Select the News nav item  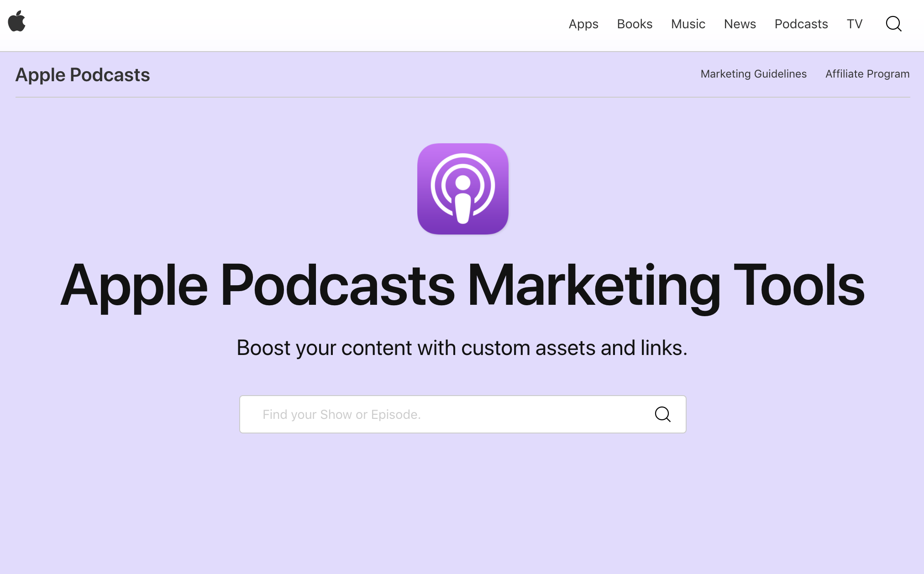740,24
